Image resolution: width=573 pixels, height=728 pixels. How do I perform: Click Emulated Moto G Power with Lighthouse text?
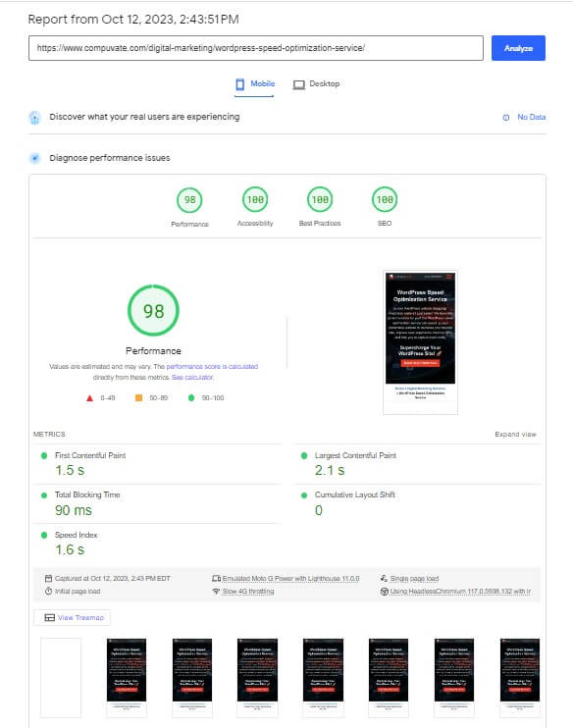pos(290,579)
